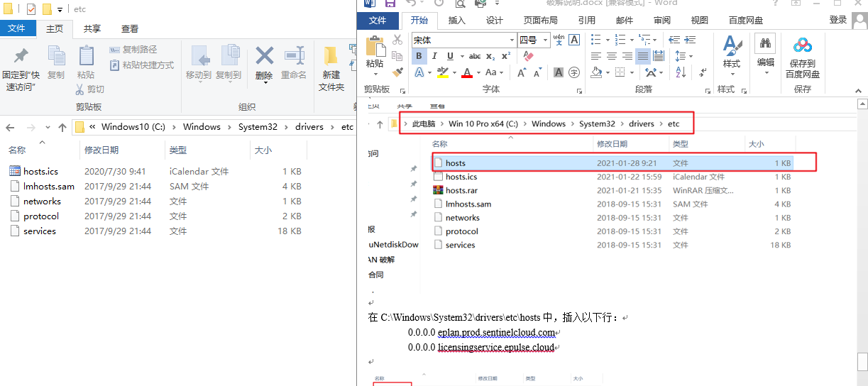Click the Format Painter brush icon
The height and width of the screenshot is (386, 868).
coord(397,72)
